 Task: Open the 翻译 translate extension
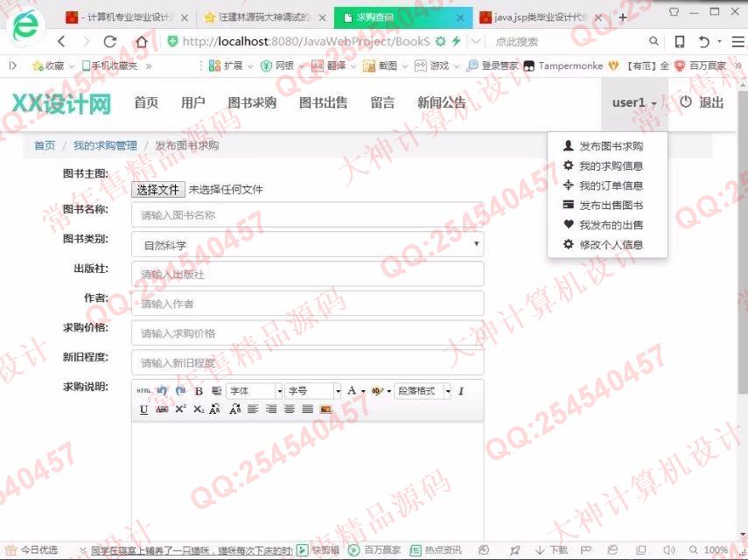coord(329,66)
